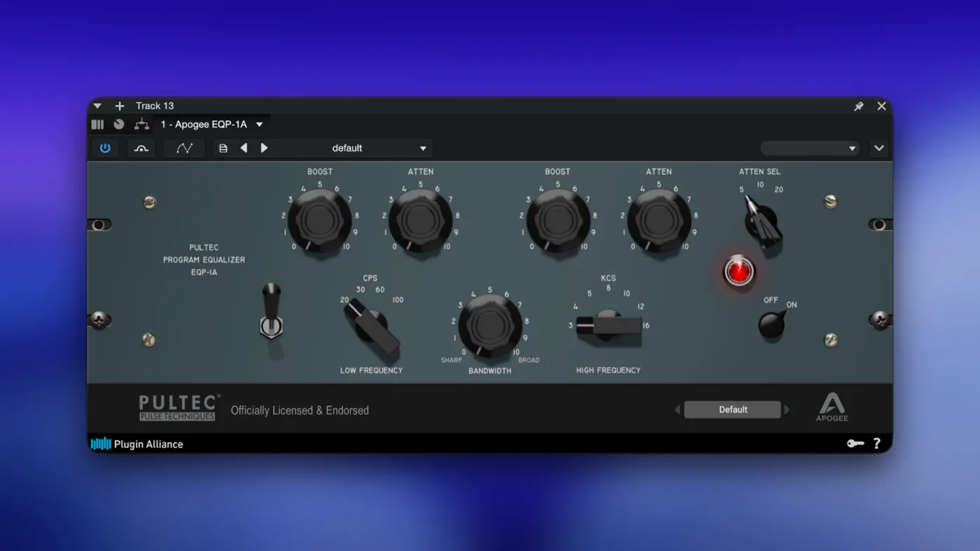This screenshot has height=551, width=980.
Task: Flip the EQ in/out metal toggle switch
Action: coord(271,312)
